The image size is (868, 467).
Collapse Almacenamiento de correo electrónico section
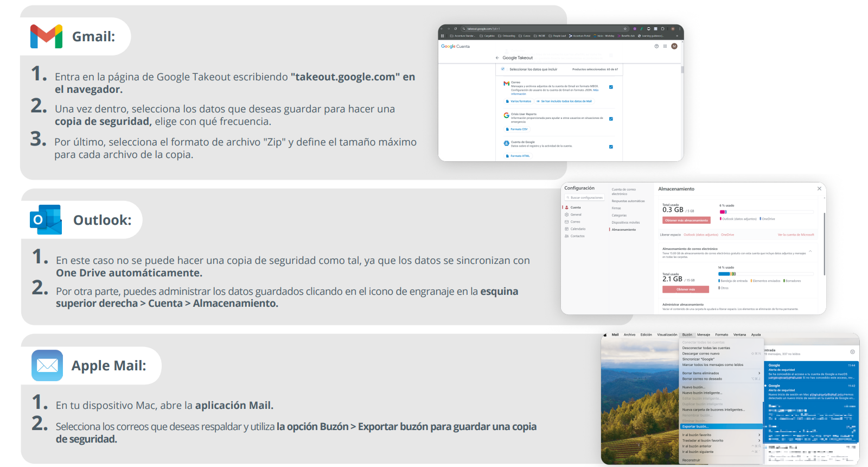(x=810, y=251)
